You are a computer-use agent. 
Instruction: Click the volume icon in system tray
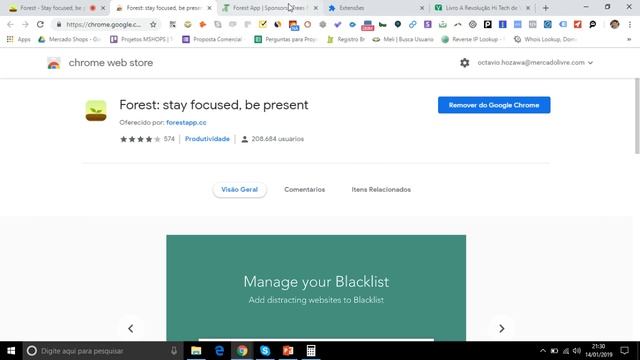(x=576, y=351)
